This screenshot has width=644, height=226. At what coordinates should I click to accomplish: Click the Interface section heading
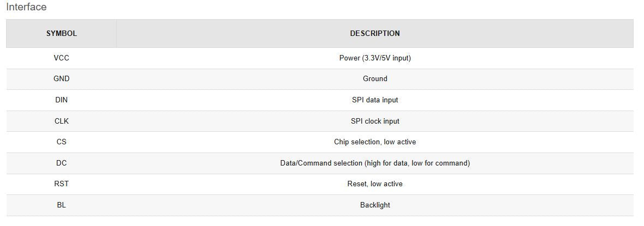[x=26, y=7]
